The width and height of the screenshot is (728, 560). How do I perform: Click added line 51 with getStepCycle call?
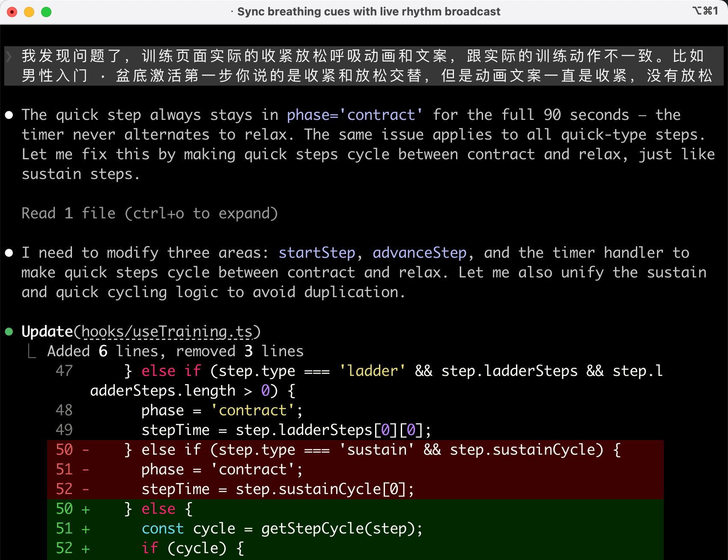tap(282, 529)
